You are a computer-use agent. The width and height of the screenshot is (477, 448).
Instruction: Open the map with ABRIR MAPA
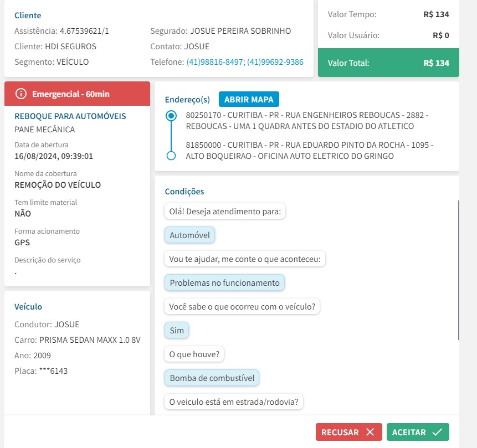(249, 100)
